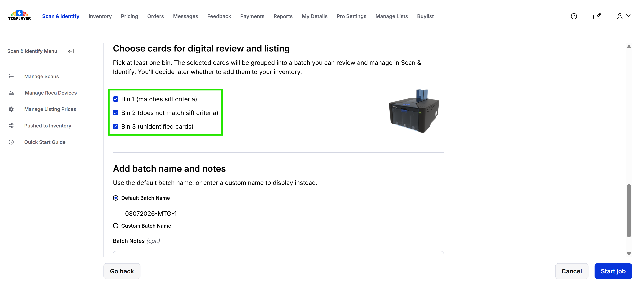Click the Manage Scans list icon

(x=11, y=76)
